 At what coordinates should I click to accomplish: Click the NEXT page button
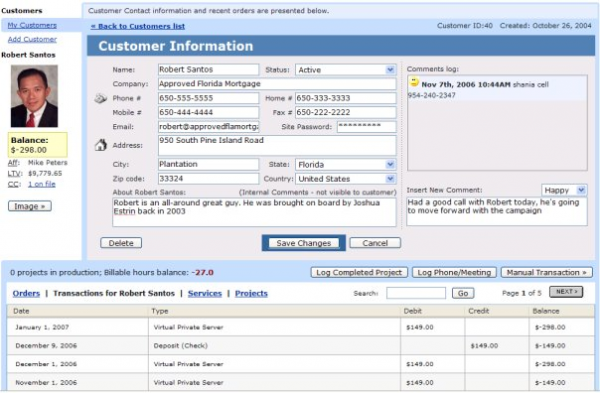(566, 292)
